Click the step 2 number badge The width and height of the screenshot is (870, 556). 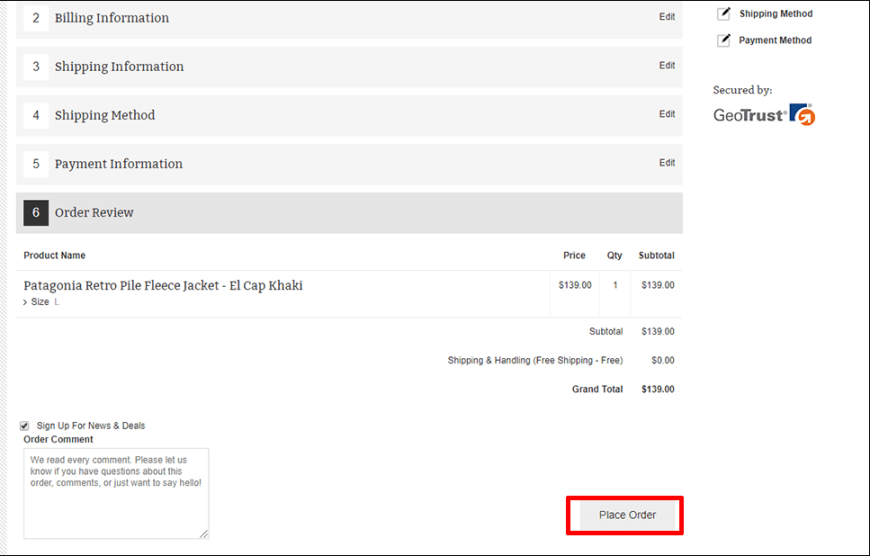click(x=36, y=18)
